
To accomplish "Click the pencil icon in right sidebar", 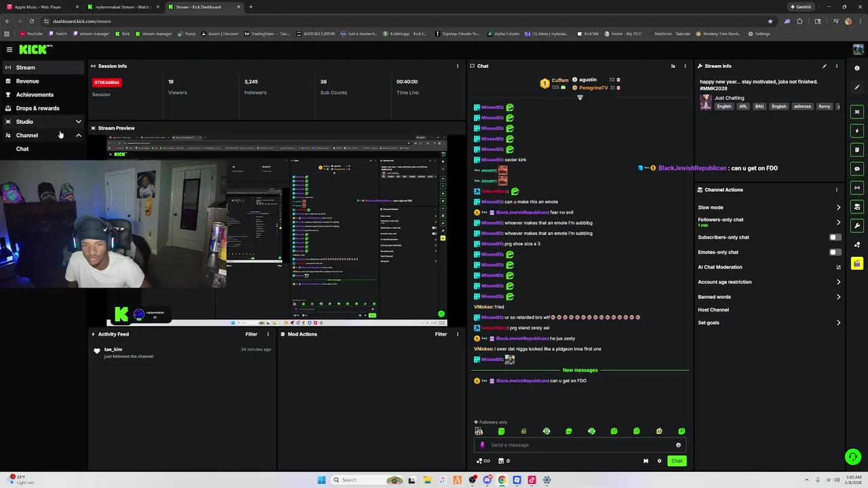I will point(857,87).
